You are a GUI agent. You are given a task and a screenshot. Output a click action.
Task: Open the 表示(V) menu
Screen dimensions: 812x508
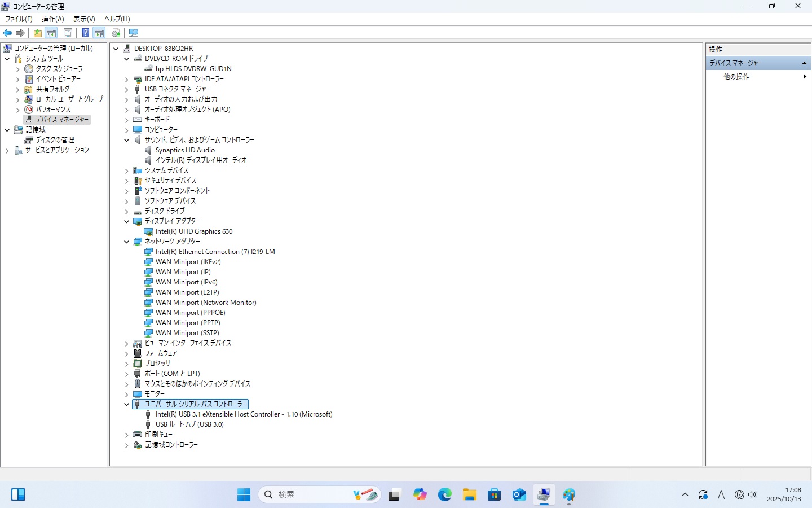(x=84, y=19)
